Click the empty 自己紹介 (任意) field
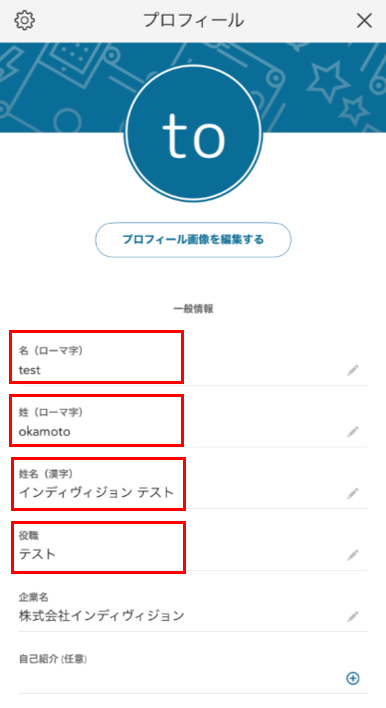386x708 pixels. pyautogui.click(x=193, y=673)
